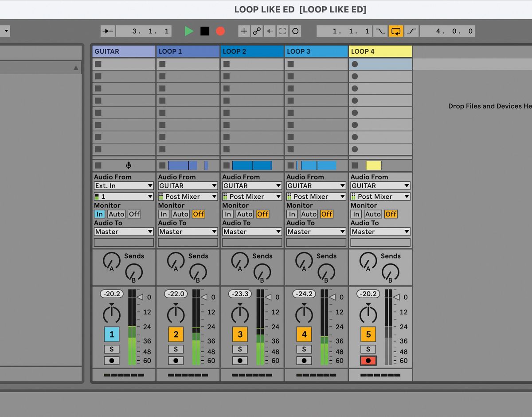Stop clips on LOOP 1 track status square
Screen dimensions: 532x417
(162, 165)
